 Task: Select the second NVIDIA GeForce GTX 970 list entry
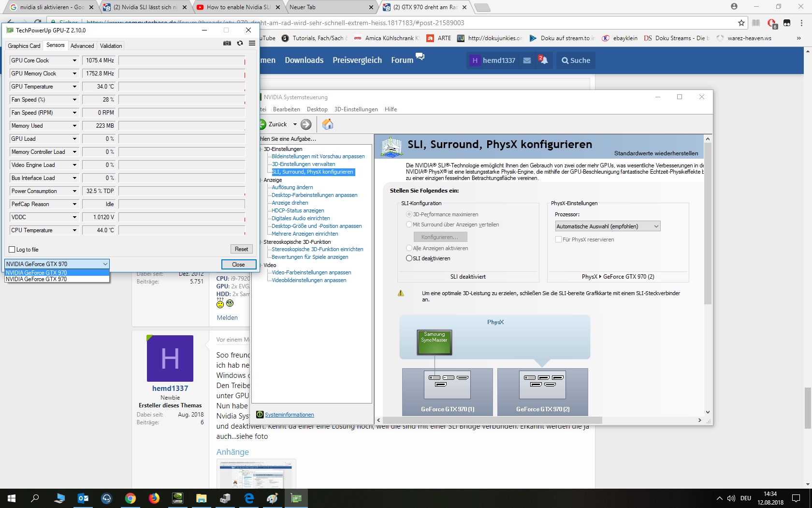pos(57,279)
